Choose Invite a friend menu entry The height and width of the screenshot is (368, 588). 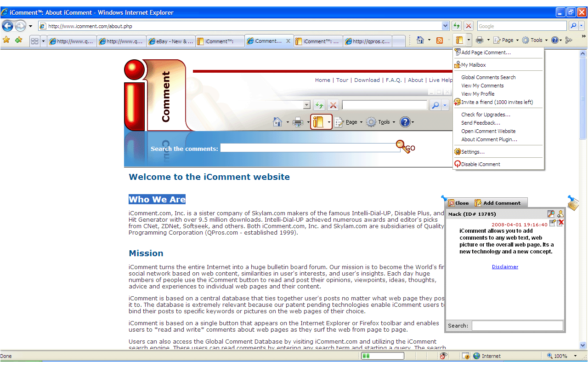pos(498,102)
